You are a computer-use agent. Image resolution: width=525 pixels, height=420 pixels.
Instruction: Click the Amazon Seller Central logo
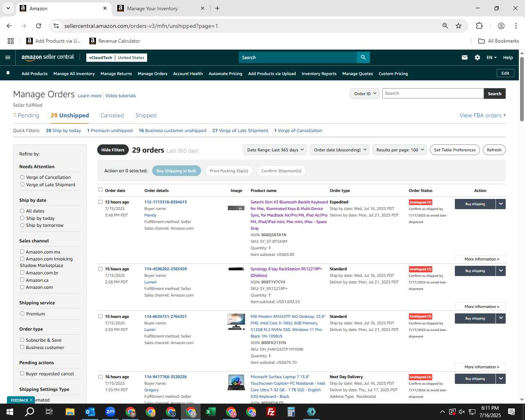(x=48, y=57)
